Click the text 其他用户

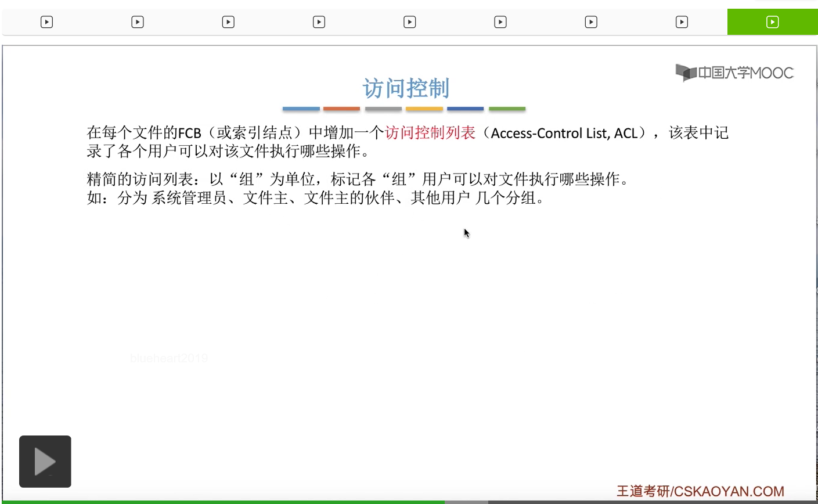point(440,198)
